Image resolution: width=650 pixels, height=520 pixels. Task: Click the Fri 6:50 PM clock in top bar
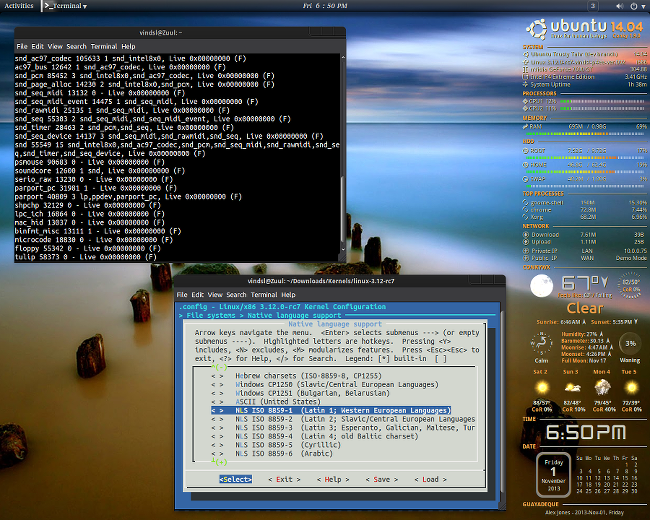tap(325, 6)
